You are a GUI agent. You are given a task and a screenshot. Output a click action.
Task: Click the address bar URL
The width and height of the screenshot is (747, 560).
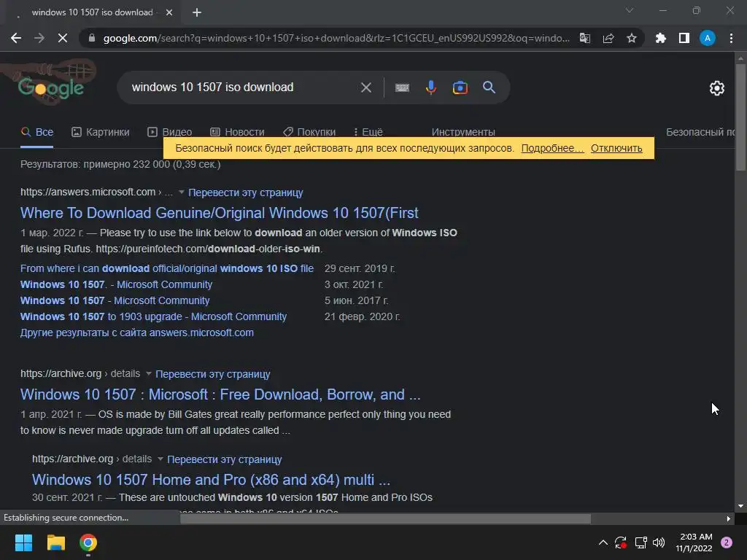tap(336, 38)
